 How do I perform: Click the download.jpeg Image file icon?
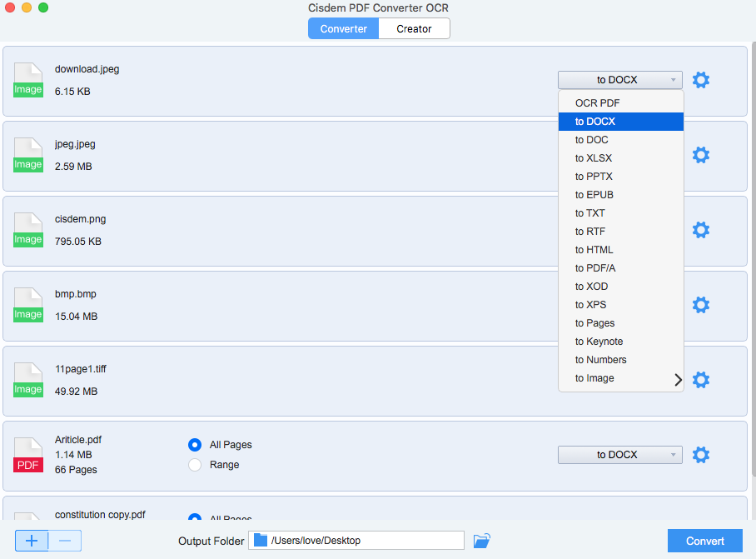click(x=28, y=80)
